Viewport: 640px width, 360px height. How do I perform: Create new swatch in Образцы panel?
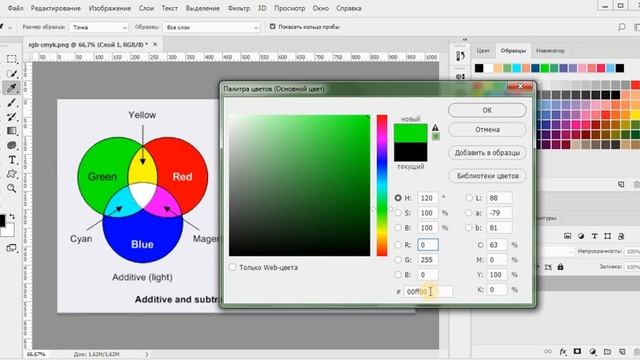[621, 184]
